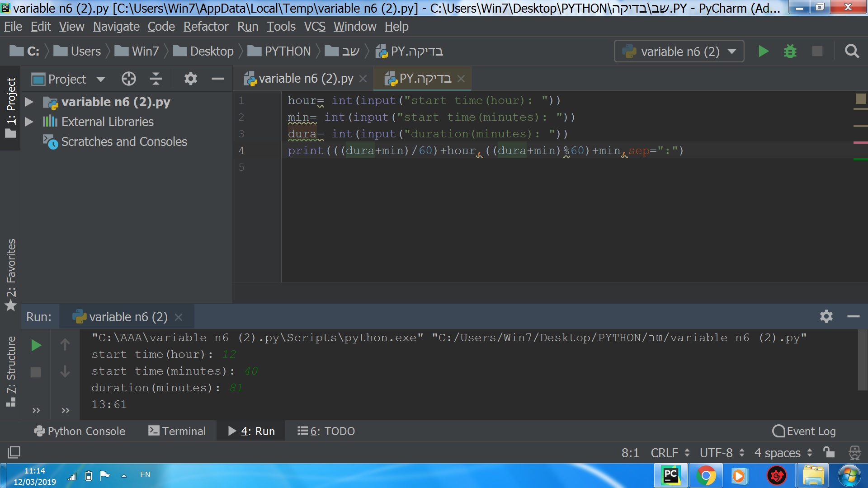Viewport: 868px width, 488px height.
Task: Hide the Project tool window
Action: 217,79
